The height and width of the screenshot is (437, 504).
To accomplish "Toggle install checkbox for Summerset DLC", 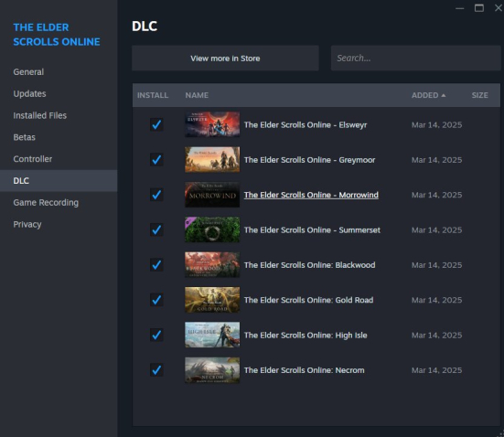I will tap(156, 229).
